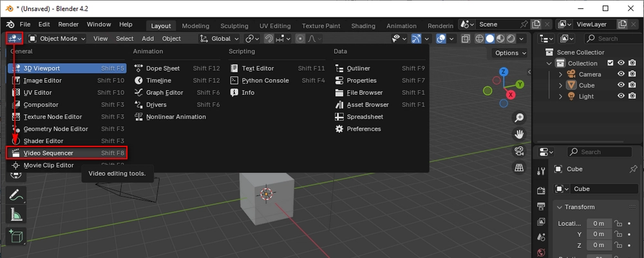Hide Camera in viewport via eye
The image size is (644, 258).
pyautogui.click(x=621, y=74)
